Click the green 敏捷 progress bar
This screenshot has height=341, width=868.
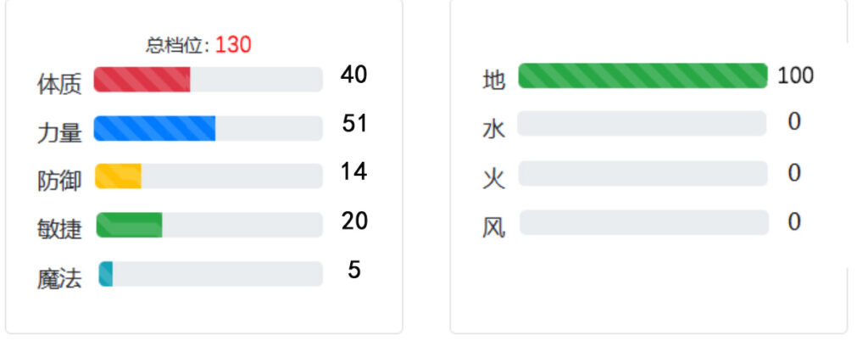(209, 225)
